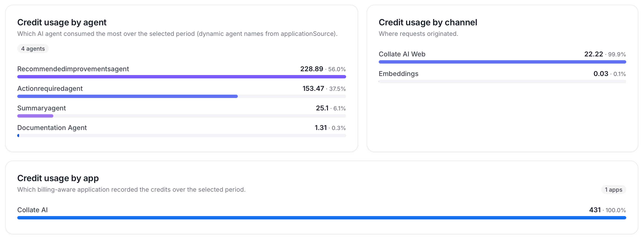The width and height of the screenshot is (644, 239).
Task: Click the 37.5% percentage
Action: click(337, 89)
